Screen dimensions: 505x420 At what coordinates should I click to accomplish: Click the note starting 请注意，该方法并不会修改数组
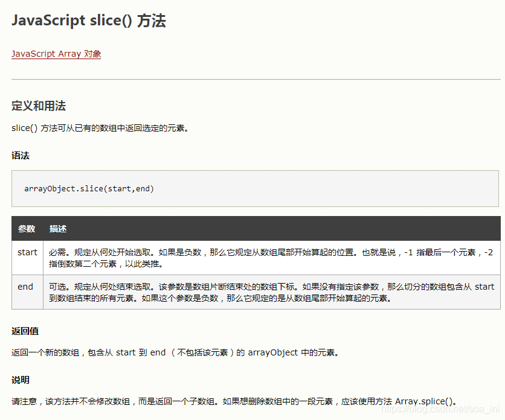tap(234, 402)
